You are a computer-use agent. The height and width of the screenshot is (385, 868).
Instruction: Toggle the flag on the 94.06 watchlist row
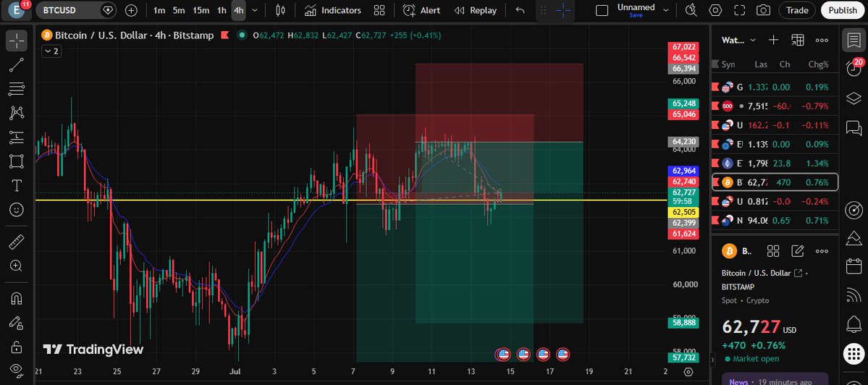point(717,220)
